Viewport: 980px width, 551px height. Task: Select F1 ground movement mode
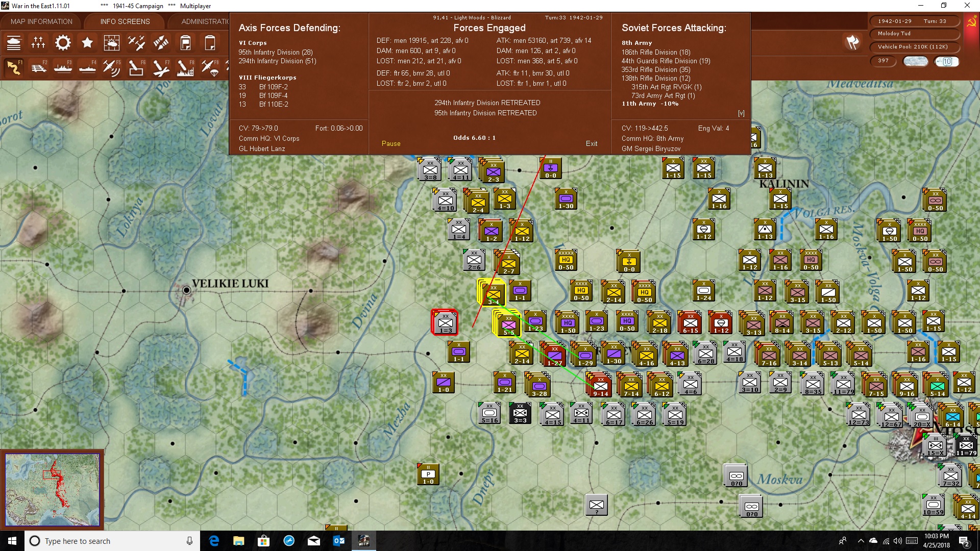click(14, 67)
